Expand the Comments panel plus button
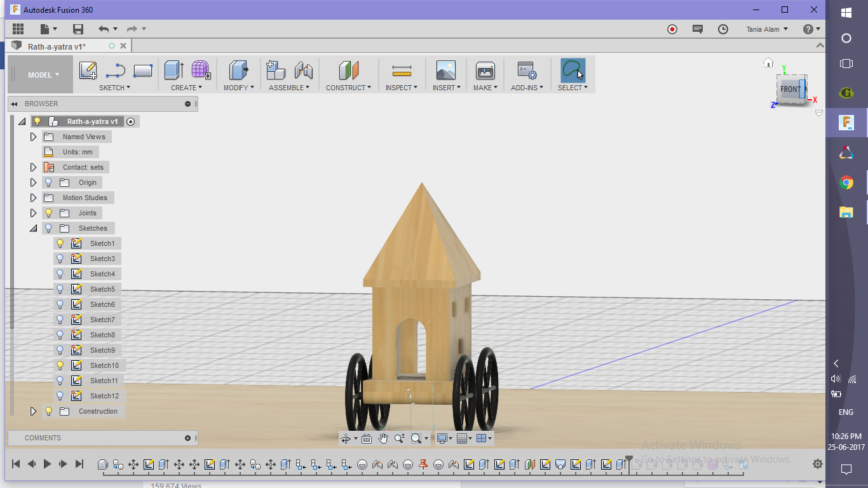This screenshot has height=488, width=868. pos(187,438)
